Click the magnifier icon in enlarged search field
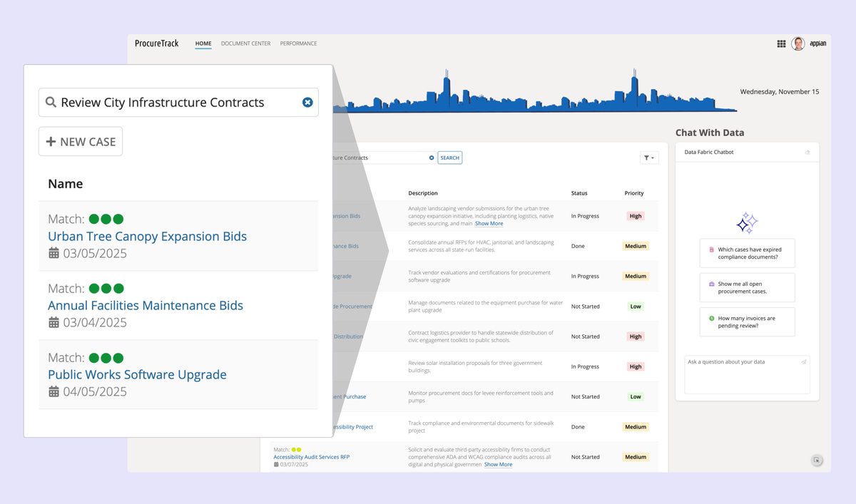This screenshot has height=504, width=856. [51, 103]
